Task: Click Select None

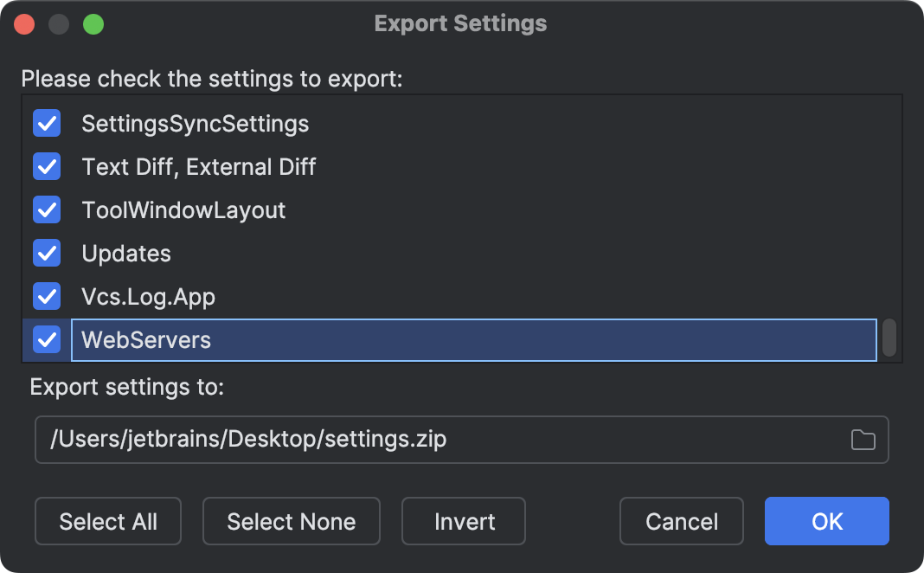Action: pyautogui.click(x=291, y=521)
